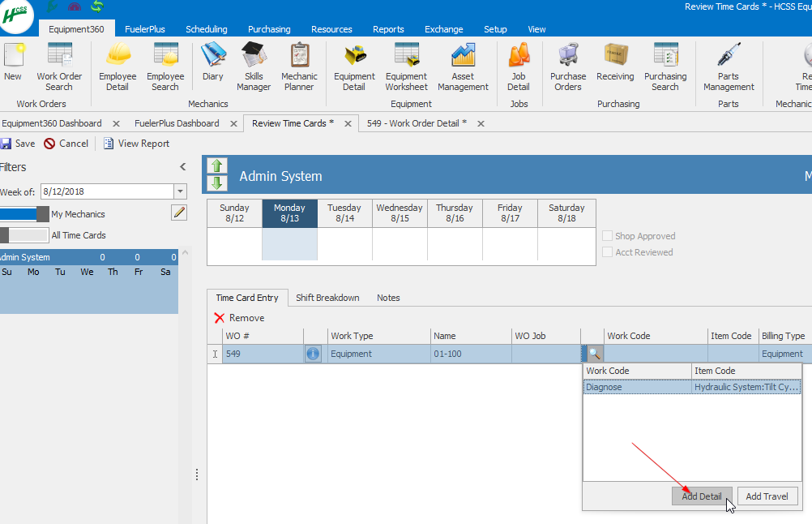Select the Admin System mechanic row in filters
The width and height of the screenshot is (812, 524).
pyautogui.click(x=88, y=257)
